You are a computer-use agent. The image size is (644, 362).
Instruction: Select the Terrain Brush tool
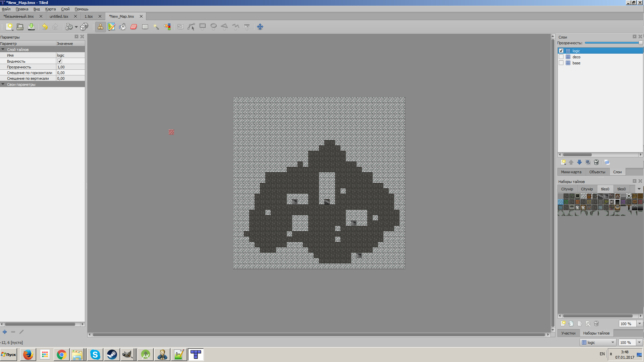pos(111,27)
